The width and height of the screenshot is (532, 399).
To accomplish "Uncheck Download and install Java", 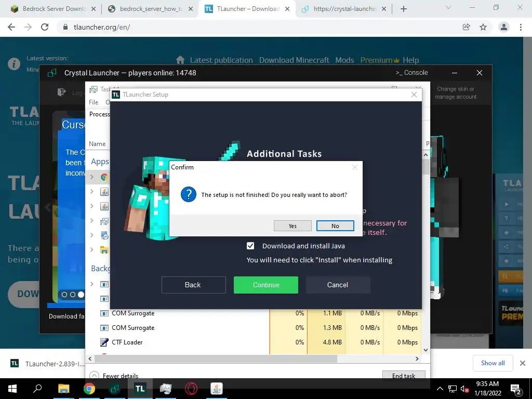I will [250, 246].
